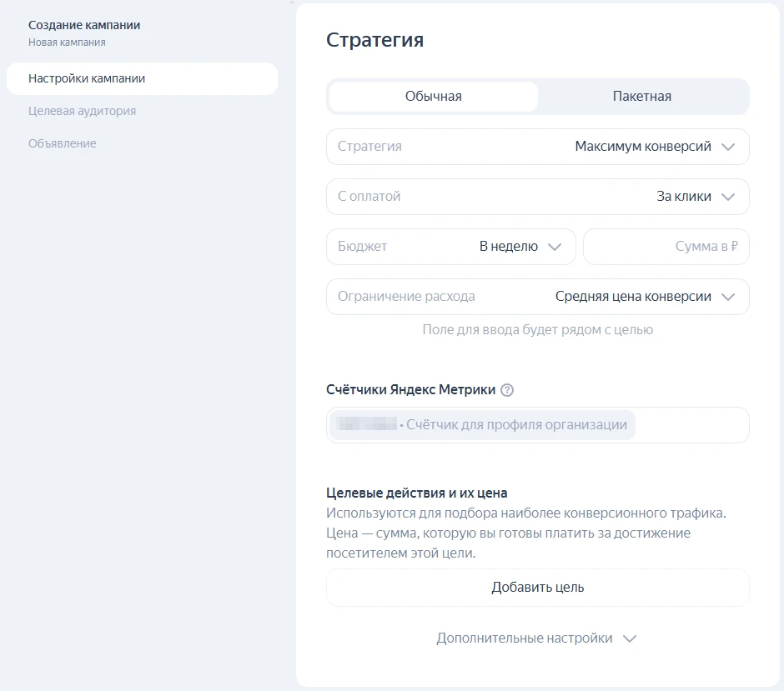Open the Максимум конверсий strategy dropdown
784x691 pixels.
click(642, 147)
